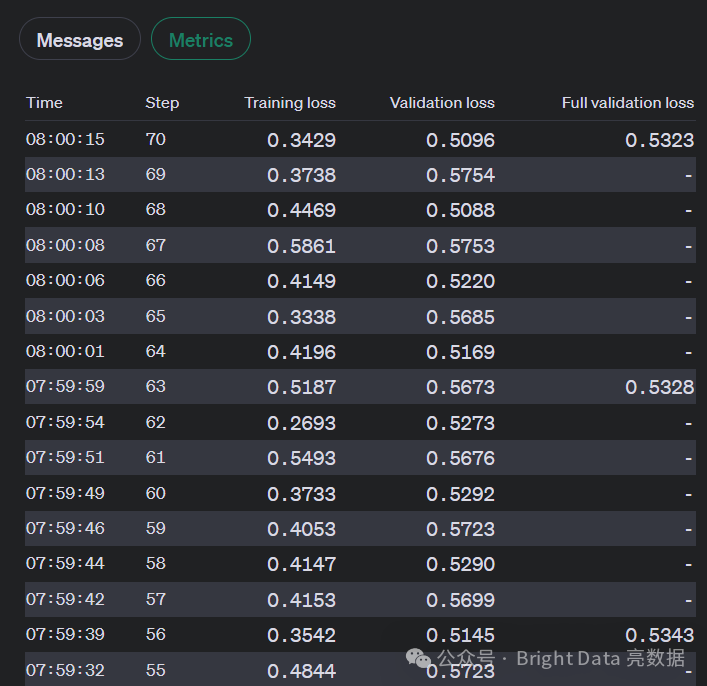Viewport: 707px width, 686px height.
Task: Click full validation loss 0.5343
Action: (x=659, y=635)
